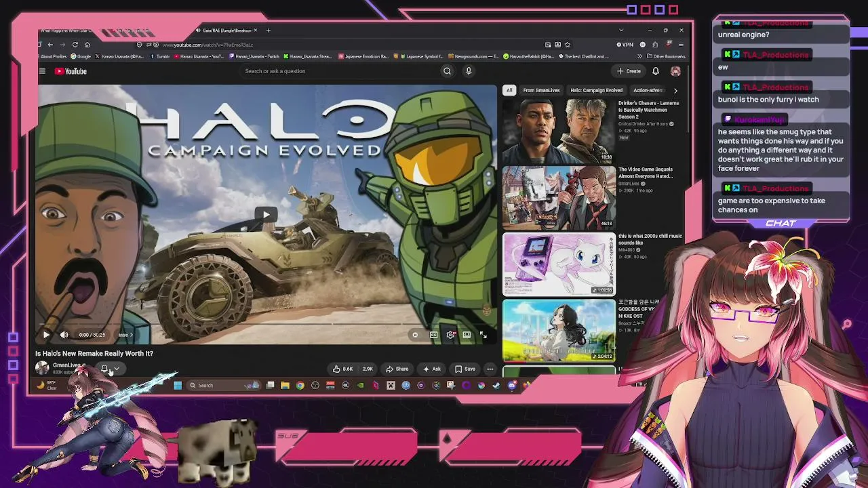Open the YouTube guide hamburger menu
This screenshot has width=868, height=488.
point(42,71)
